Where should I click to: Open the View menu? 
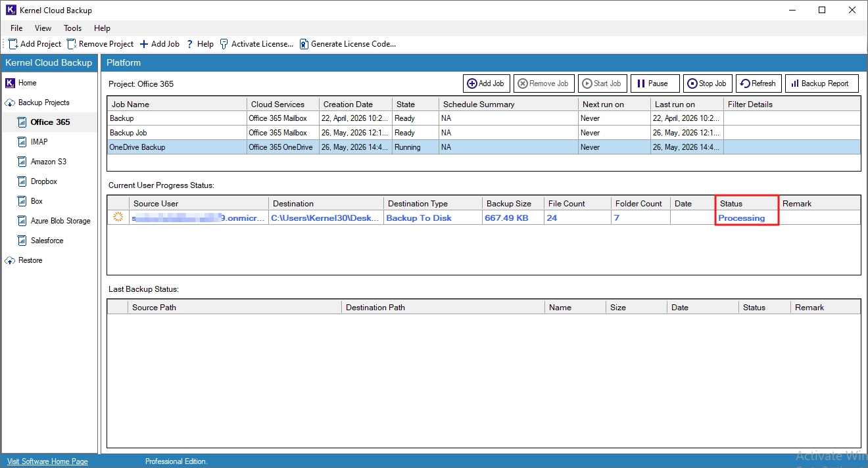(x=43, y=28)
